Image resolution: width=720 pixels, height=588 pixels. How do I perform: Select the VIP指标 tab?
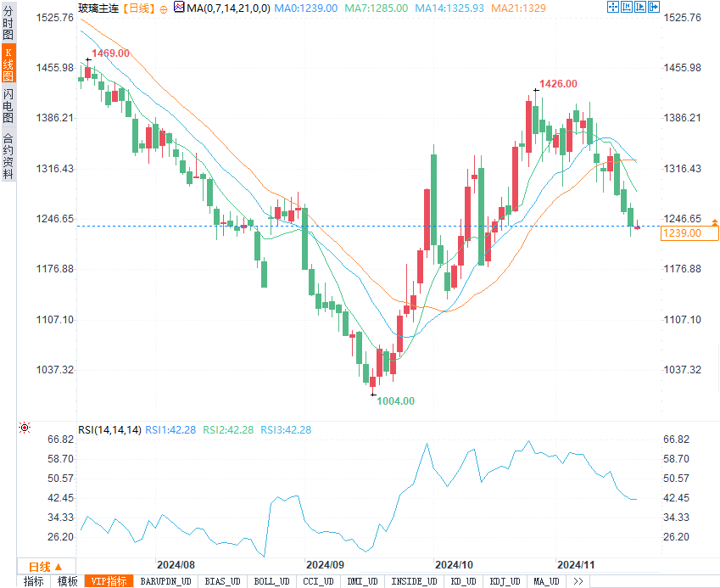coord(110,581)
